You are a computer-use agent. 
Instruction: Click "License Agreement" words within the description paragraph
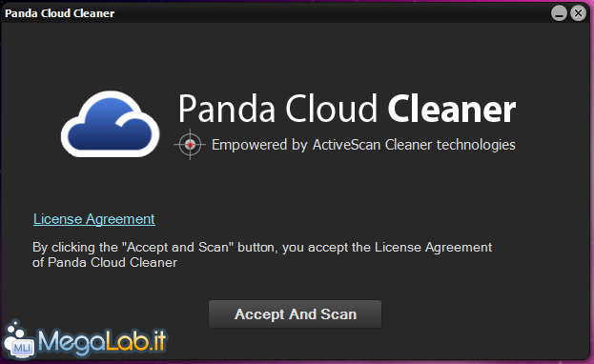click(434, 248)
